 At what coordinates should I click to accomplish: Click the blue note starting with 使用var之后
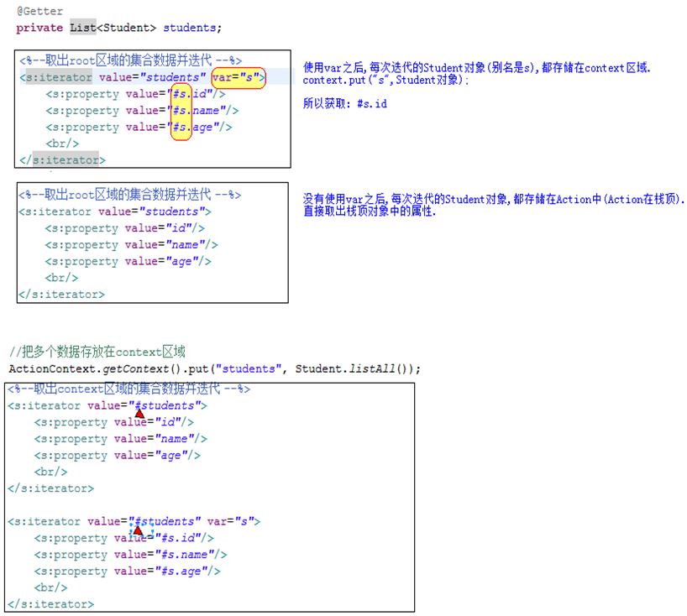click(476, 67)
